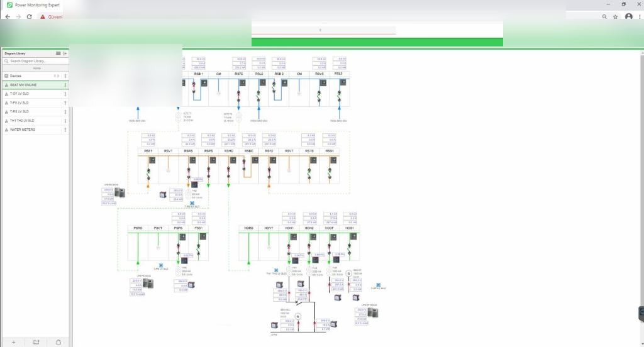The width and height of the screenshot is (644, 347).
Task: Open HOS1 relay device icon
Action: click(x=353, y=236)
